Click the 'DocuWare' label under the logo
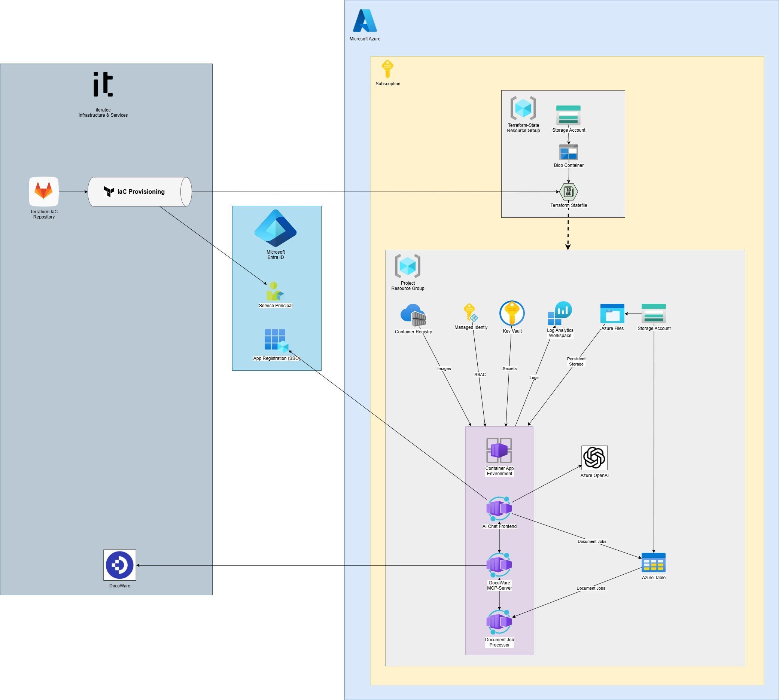The image size is (779, 700). click(120, 586)
